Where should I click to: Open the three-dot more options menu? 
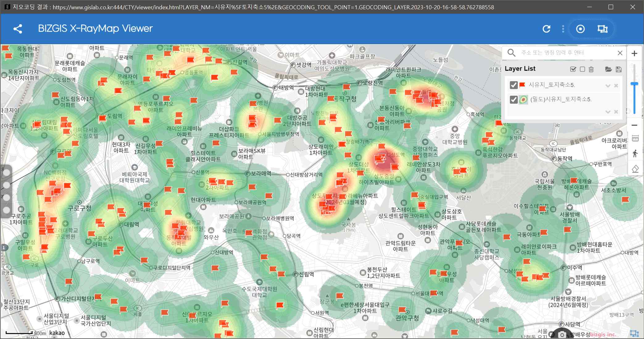click(x=563, y=29)
